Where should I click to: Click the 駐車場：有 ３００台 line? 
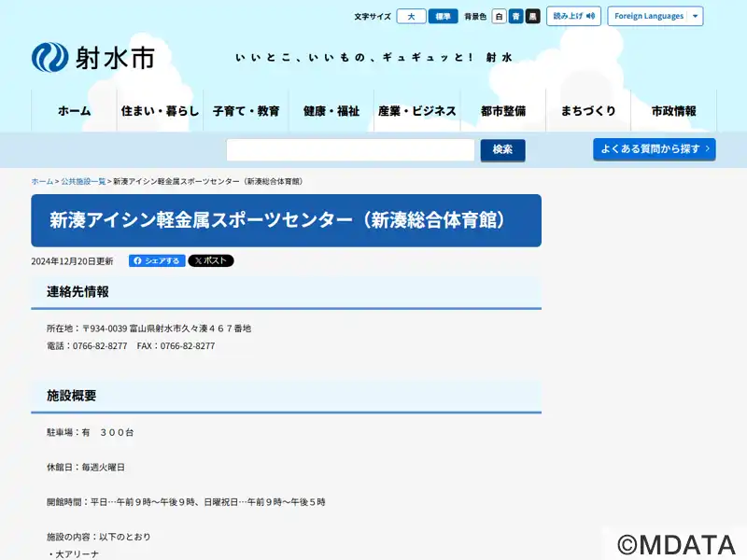coord(90,432)
